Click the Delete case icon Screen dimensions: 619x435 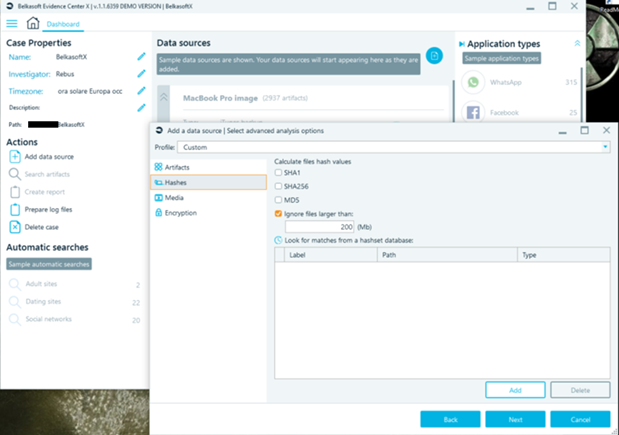point(15,227)
